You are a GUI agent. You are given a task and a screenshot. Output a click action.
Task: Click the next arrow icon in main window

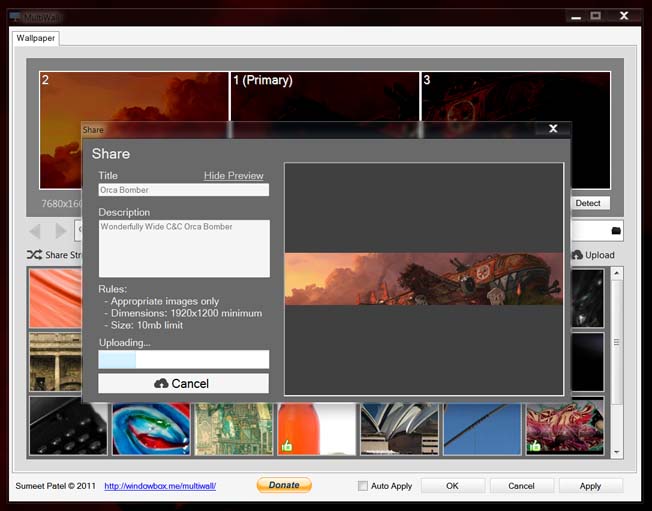click(61, 230)
